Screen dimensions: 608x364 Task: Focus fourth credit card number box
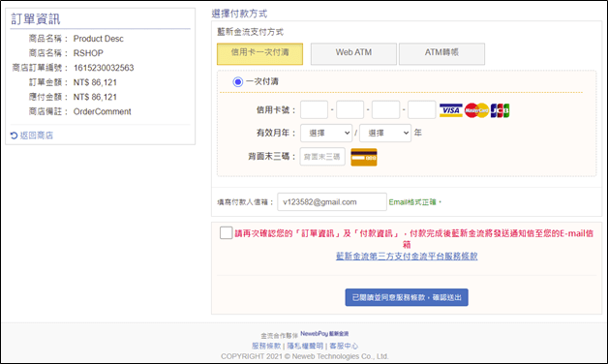point(421,109)
